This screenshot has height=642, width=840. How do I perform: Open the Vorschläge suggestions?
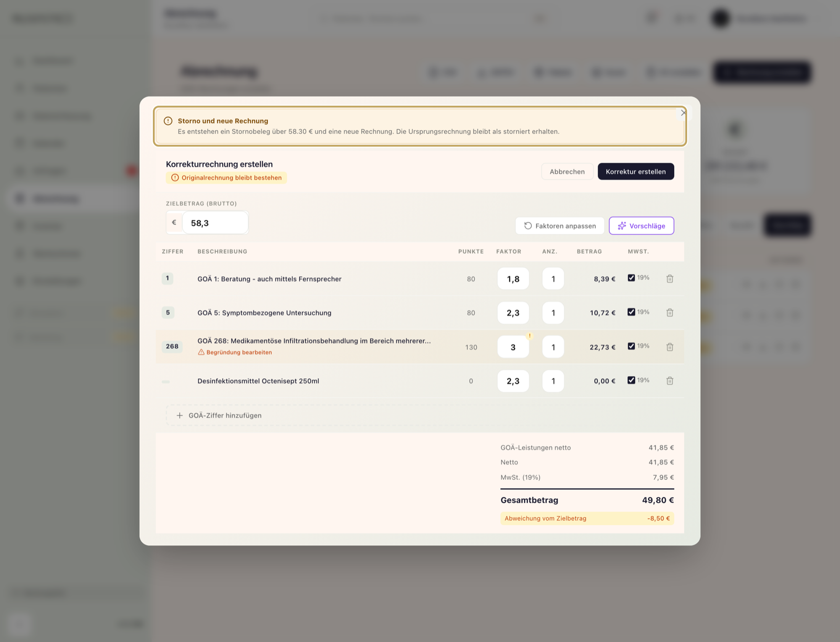(641, 226)
